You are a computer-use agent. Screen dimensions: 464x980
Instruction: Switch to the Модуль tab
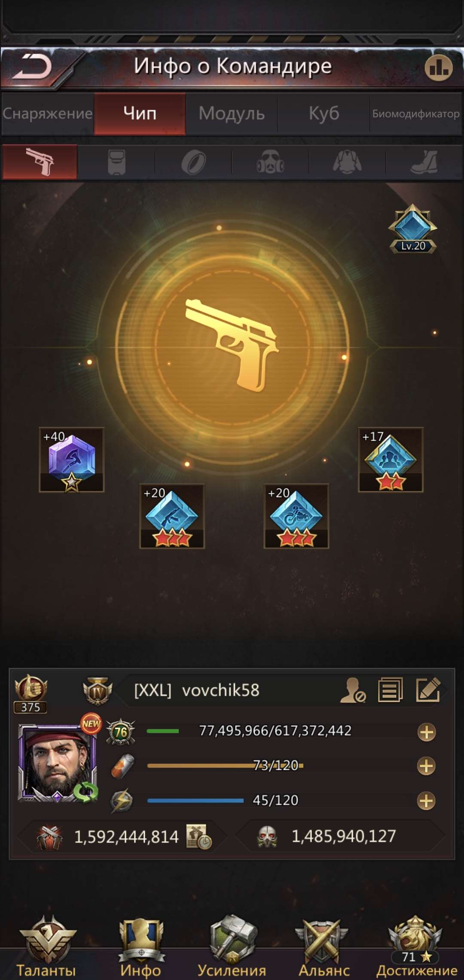(x=232, y=113)
